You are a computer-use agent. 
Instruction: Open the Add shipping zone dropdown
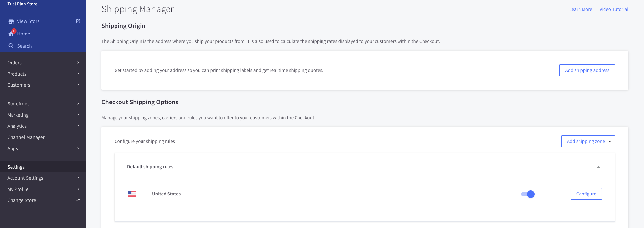(588, 141)
